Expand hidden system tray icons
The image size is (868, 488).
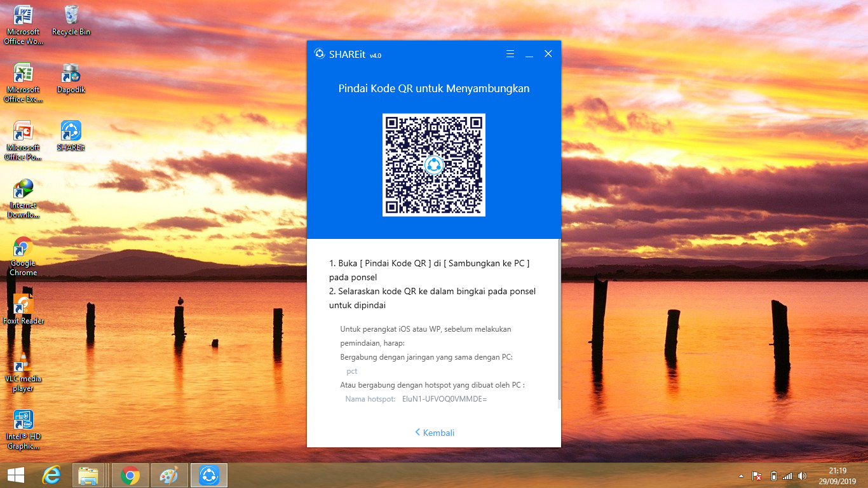click(741, 475)
